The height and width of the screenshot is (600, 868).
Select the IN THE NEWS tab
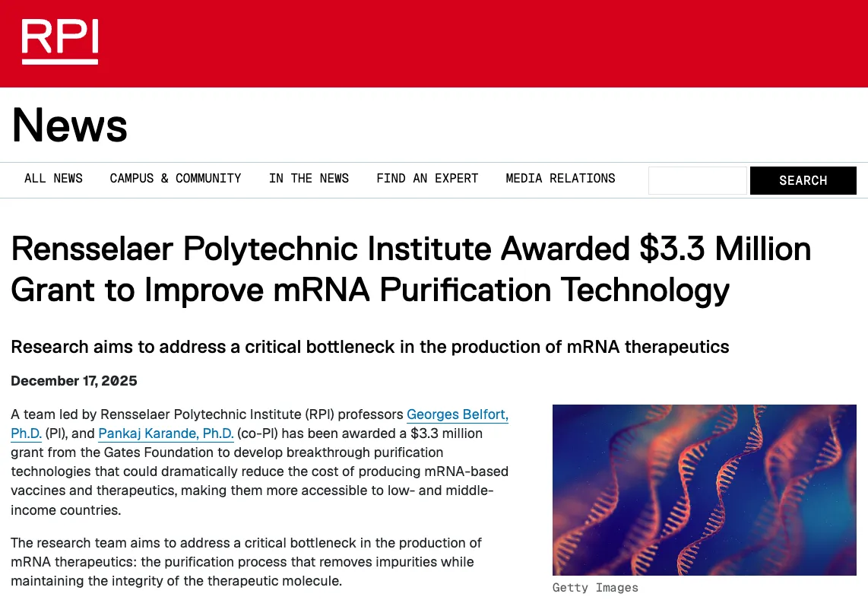[x=309, y=179]
